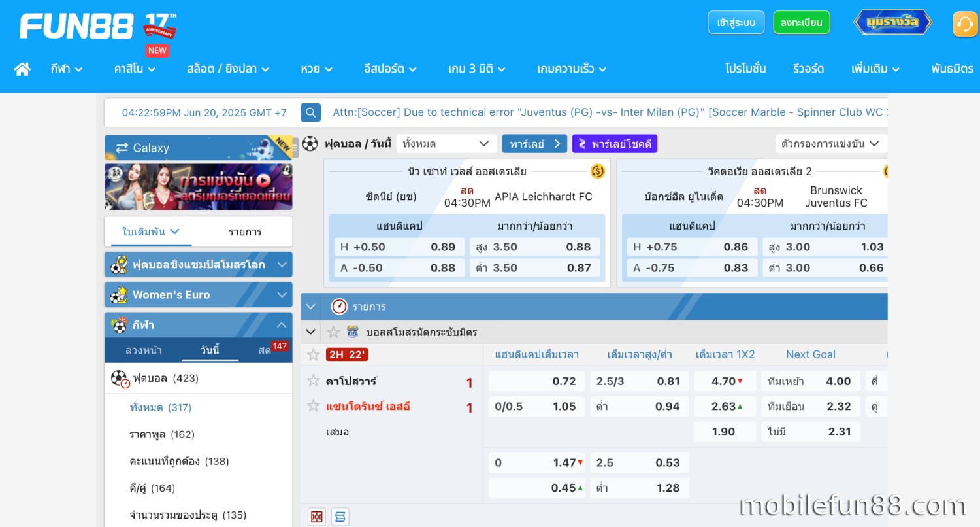Select คี่/คู่ (164) in sidebar

click(152, 488)
